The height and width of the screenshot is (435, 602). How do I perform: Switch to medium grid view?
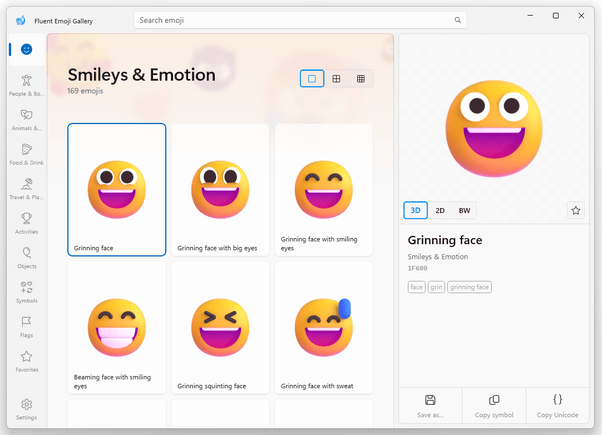coord(336,79)
